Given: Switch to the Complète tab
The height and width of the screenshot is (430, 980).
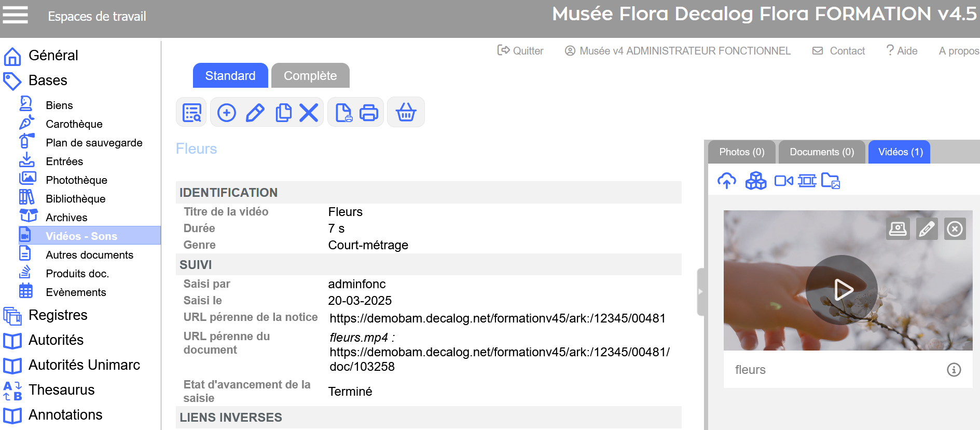Looking at the screenshot, I should 310,76.
